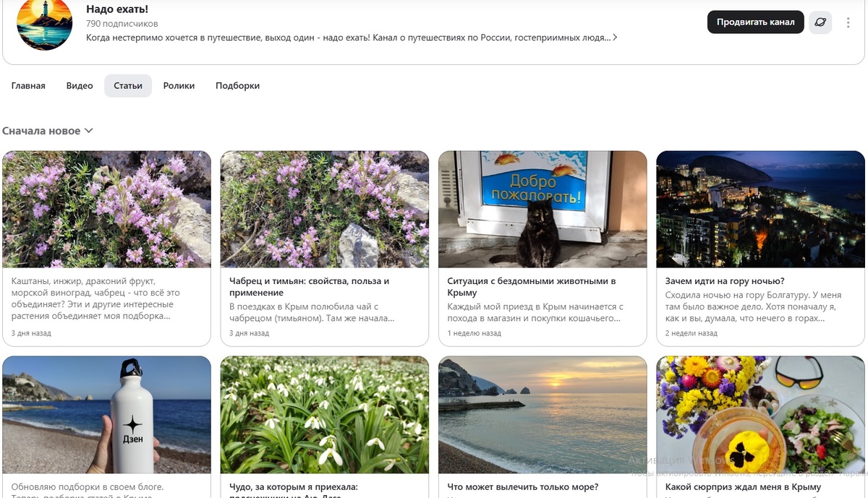Open the Подборки tab
Image resolution: width=868 pixels, height=498 pixels.
point(237,85)
